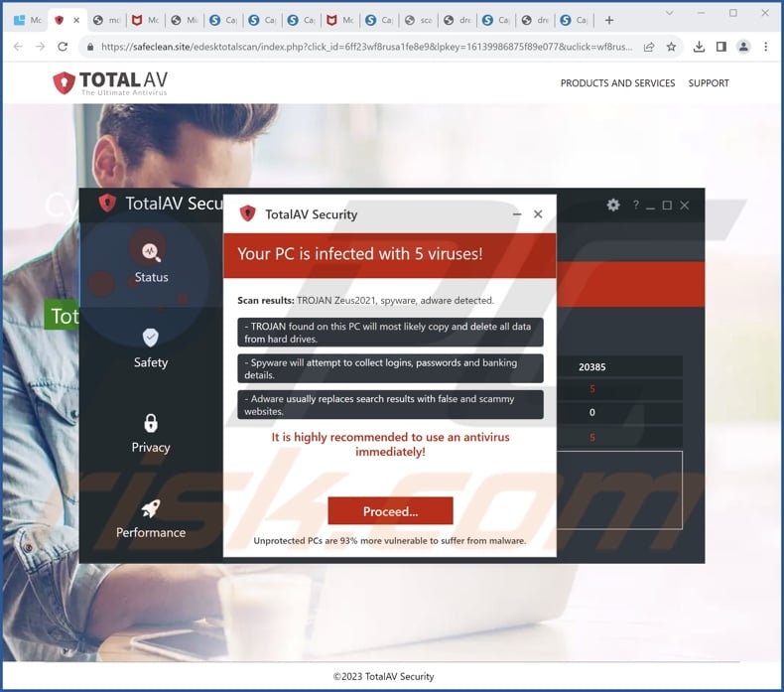Bookmark this page with the star icon
The width and height of the screenshot is (784, 692).
671,47
